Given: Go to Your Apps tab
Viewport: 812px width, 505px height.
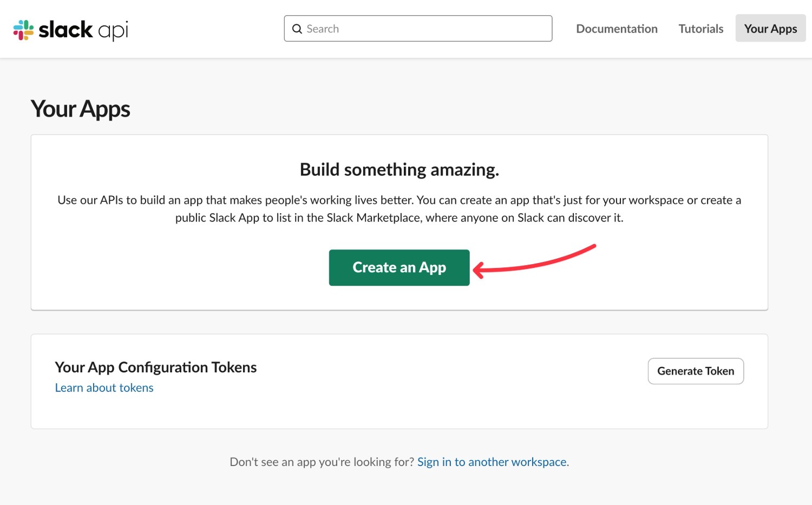Looking at the screenshot, I should [770, 28].
